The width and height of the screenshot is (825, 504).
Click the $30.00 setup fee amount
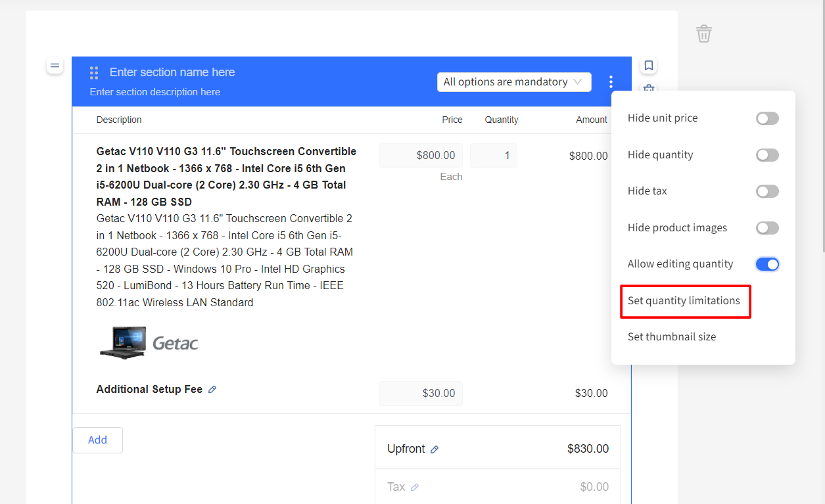pos(592,394)
